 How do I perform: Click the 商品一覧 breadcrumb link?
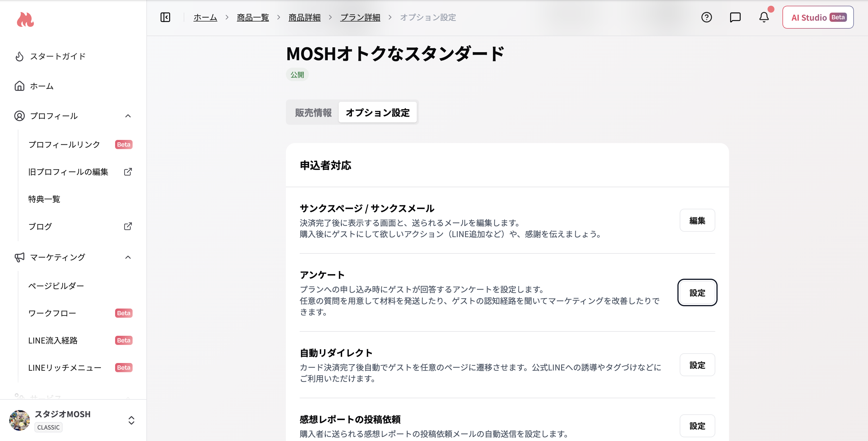click(253, 17)
